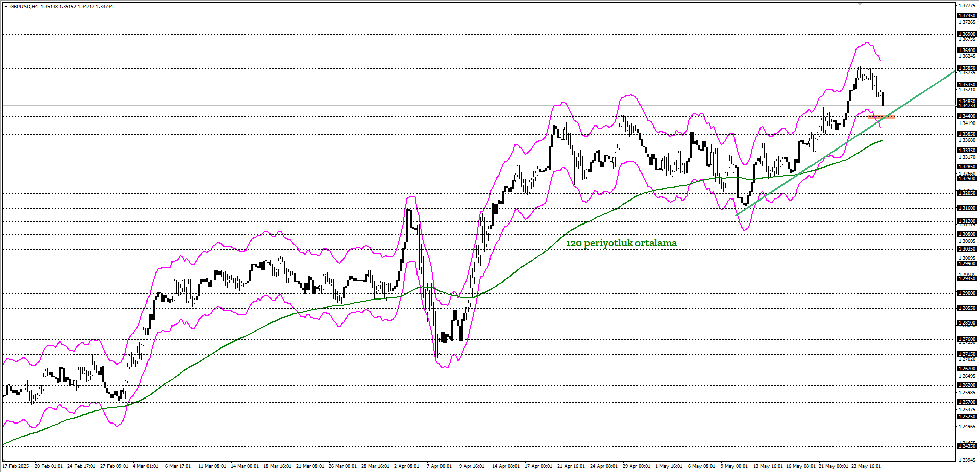Click the 1.34850 price level label
This screenshot has height=473, width=980.
coord(967,102)
